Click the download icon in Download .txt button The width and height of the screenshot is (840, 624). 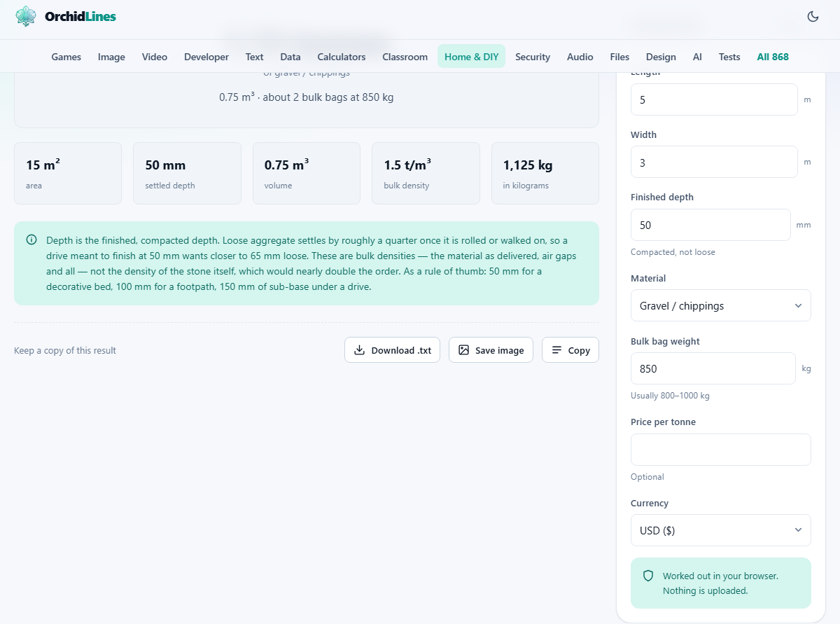359,350
